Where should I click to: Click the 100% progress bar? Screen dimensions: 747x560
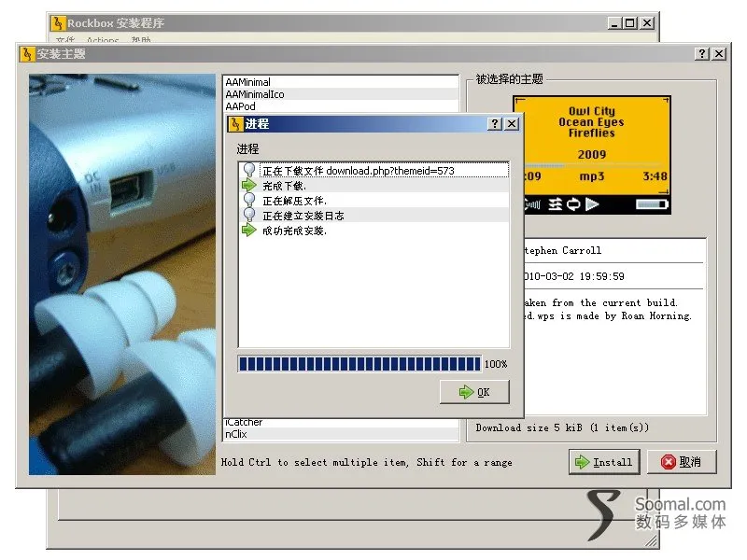click(x=359, y=364)
